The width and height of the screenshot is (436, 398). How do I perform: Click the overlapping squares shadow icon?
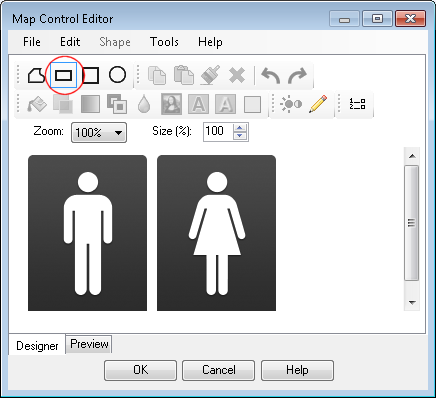point(63,104)
